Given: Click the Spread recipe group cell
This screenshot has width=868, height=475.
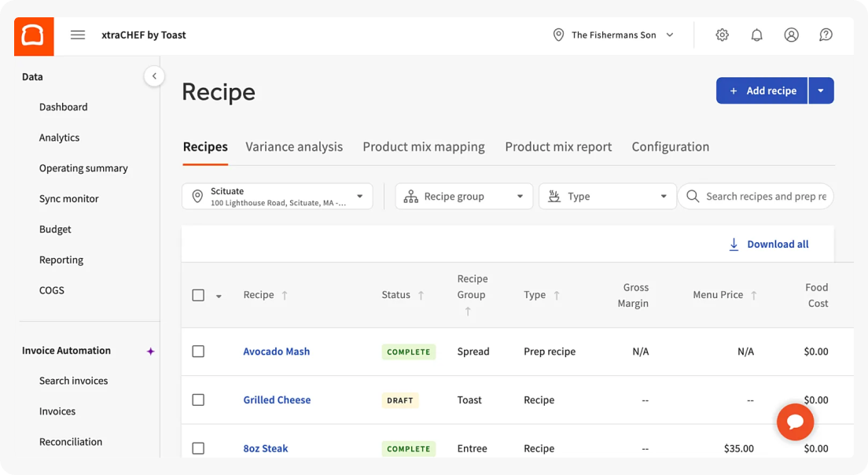Looking at the screenshot, I should (473, 352).
